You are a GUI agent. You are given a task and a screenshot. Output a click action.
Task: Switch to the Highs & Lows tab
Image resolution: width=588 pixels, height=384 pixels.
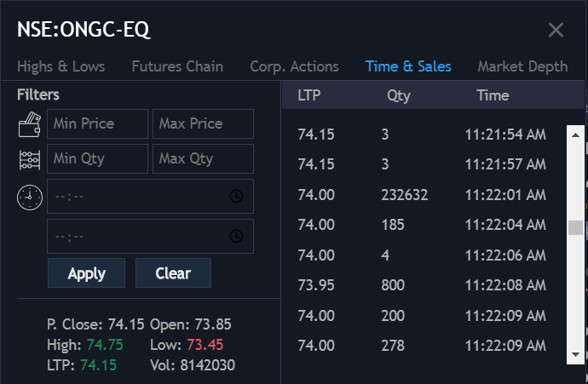point(61,66)
